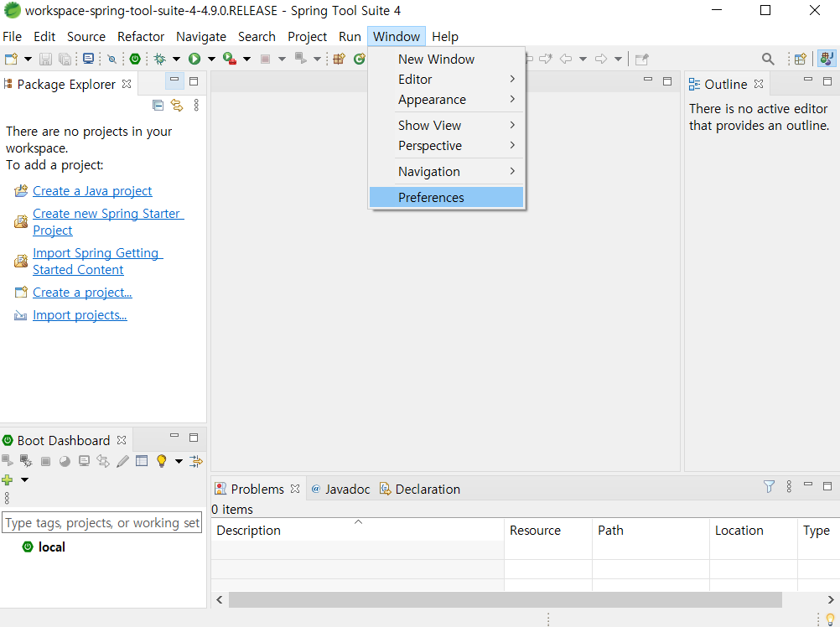Screen dimensions: 840x627
Task: Click the Save floppy disk icon
Action: pyautogui.click(x=45, y=59)
